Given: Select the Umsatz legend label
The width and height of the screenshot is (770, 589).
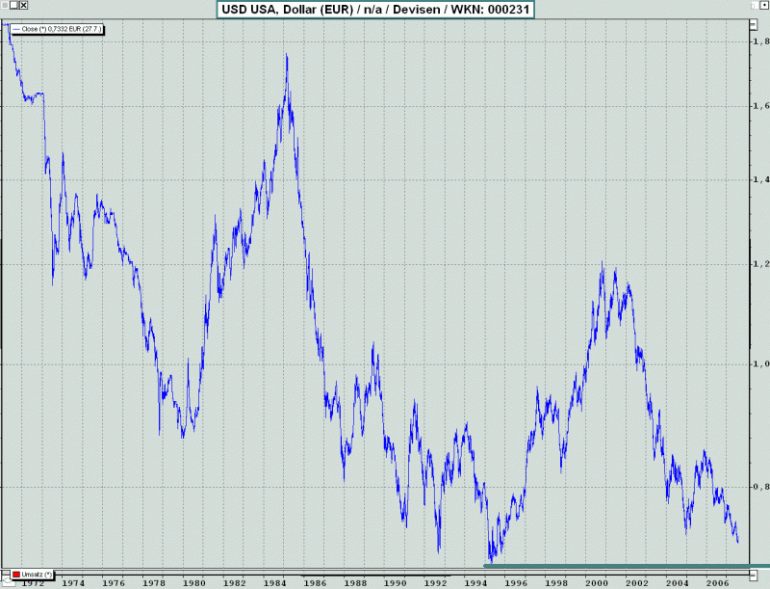Looking at the screenshot, I should click(x=36, y=574).
